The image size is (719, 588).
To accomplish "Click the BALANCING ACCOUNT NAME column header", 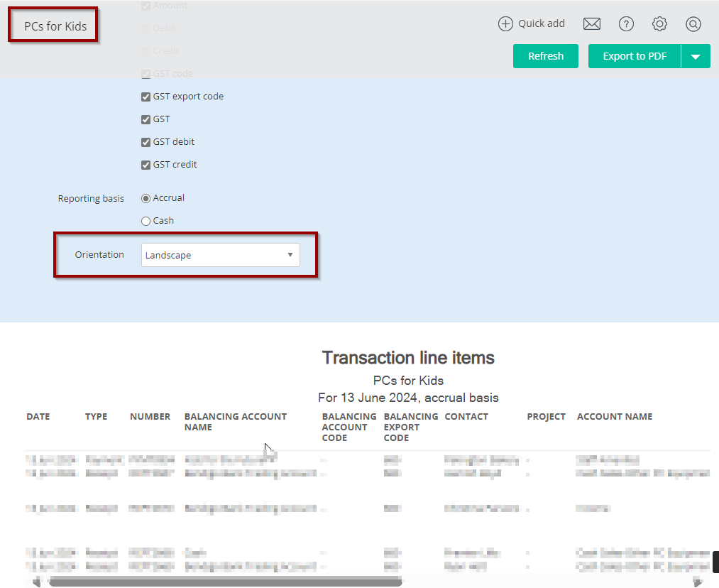I will [x=236, y=422].
